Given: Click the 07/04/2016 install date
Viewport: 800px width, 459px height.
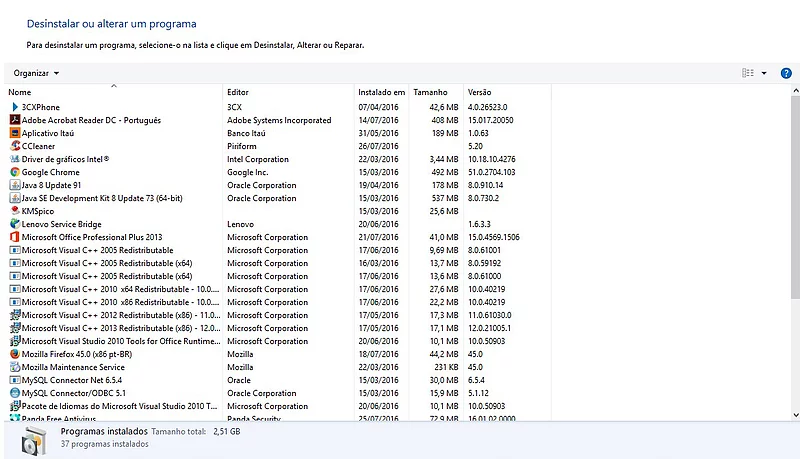Looking at the screenshot, I should tap(378, 107).
